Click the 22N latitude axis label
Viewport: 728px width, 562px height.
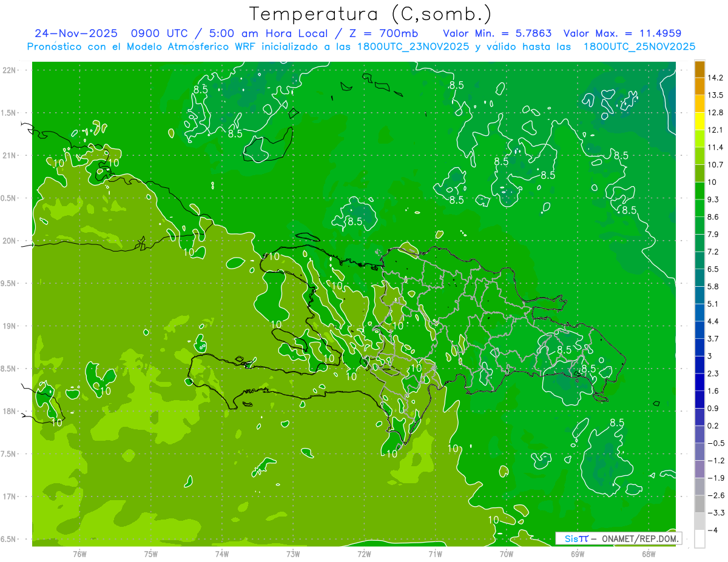(x=9, y=70)
